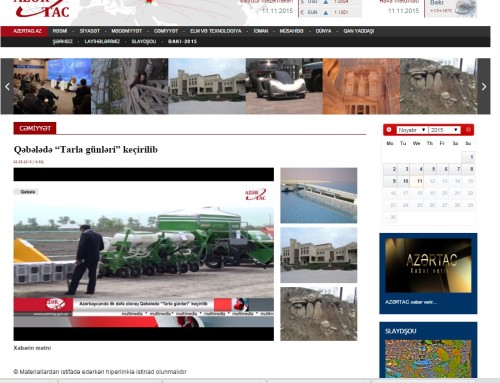
Task: Click the Baku weather cloud icon
Action: pos(466,8)
